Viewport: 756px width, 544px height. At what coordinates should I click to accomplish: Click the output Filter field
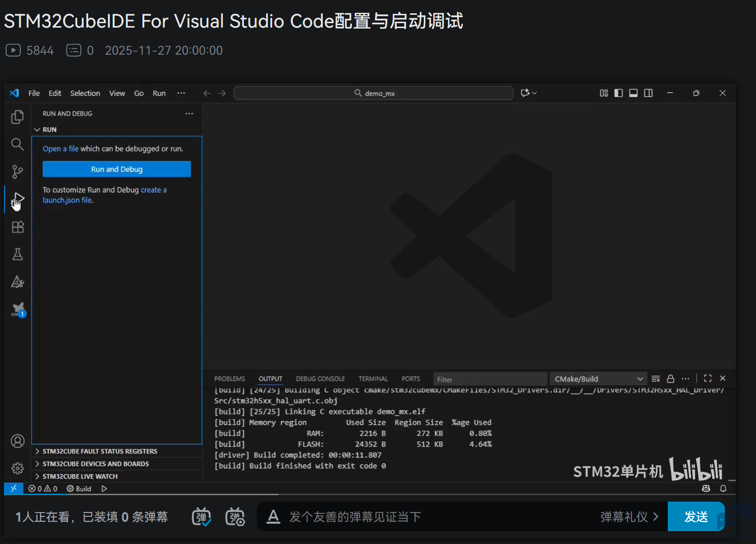[x=490, y=379]
